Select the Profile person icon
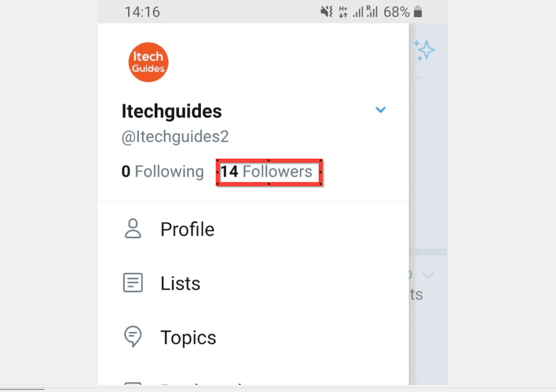Screen dimensions: 556x392 point(133,229)
